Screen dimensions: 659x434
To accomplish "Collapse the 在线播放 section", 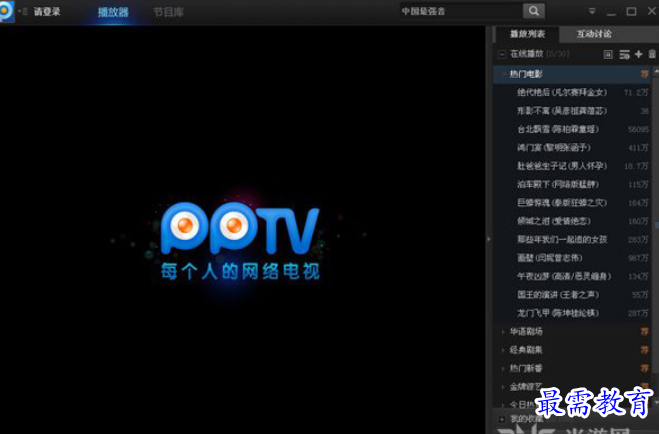I will click(501, 54).
